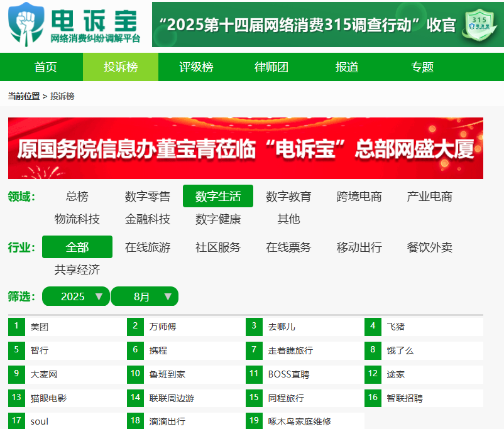Image resolution: width=504 pixels, height=429 pixels.
Task: Click the 315 shield badge icon
Action: (x=479, y=25)
